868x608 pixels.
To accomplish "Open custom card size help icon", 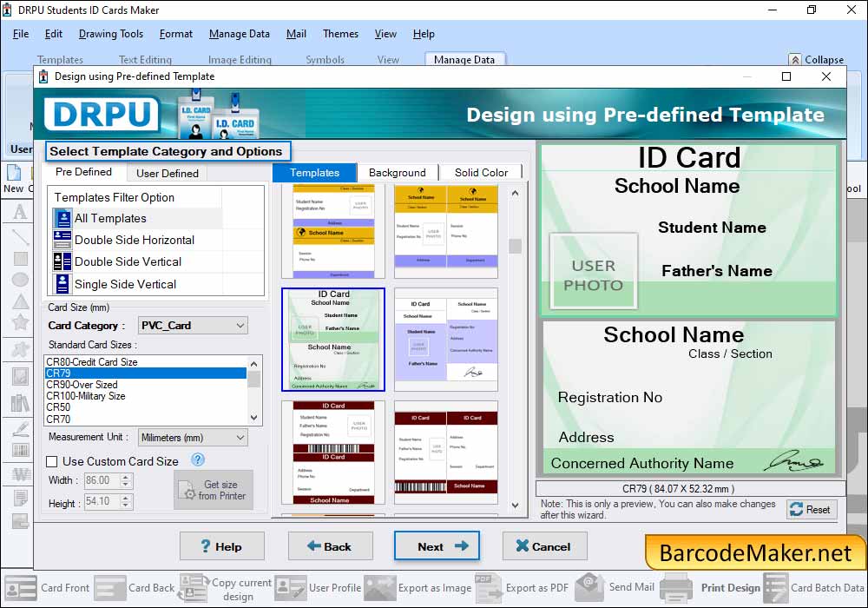I will click(x=198, y=460).
